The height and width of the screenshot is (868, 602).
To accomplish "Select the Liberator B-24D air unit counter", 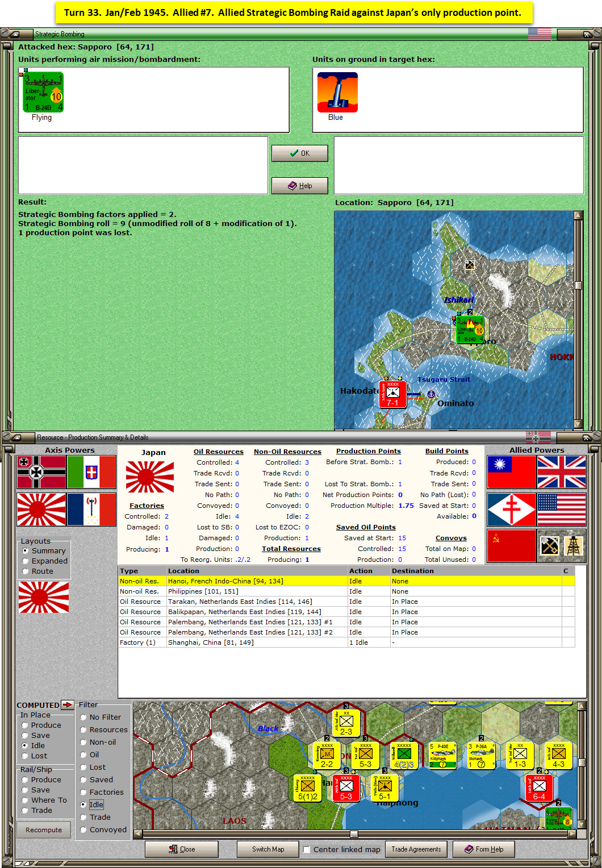I will coord(43,91).
